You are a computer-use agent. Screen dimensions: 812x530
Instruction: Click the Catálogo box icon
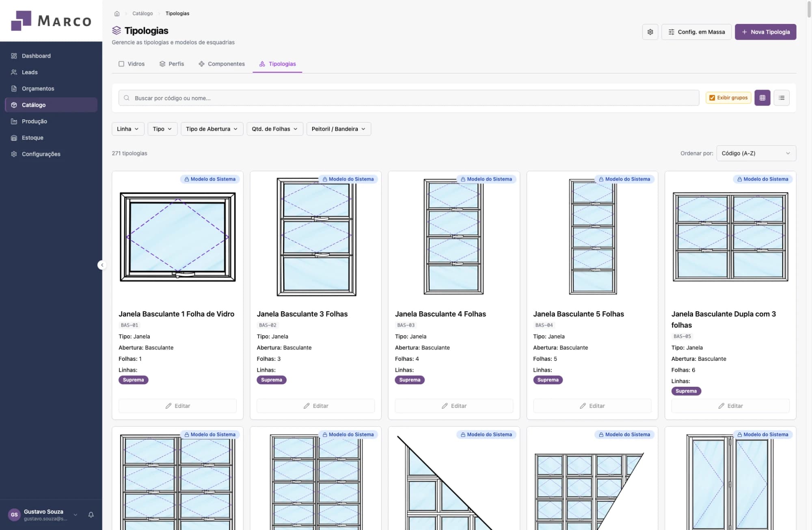point(14,105)
